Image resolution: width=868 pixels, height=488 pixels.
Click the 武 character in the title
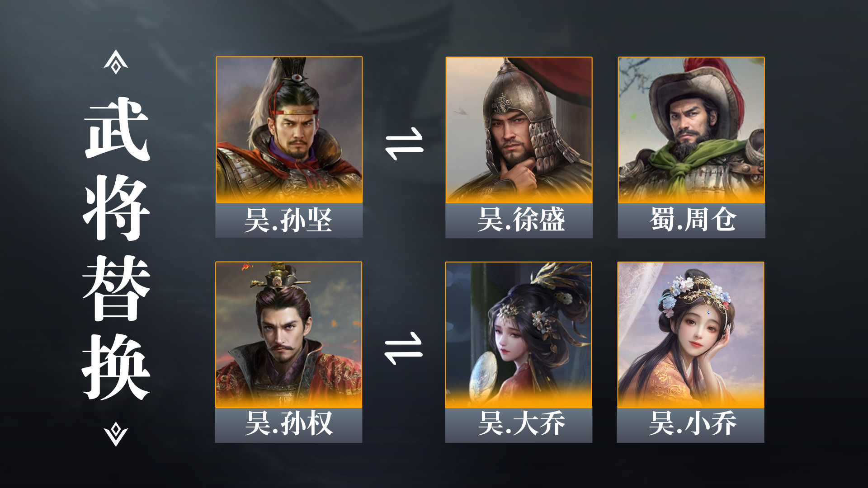coord(117,128)
